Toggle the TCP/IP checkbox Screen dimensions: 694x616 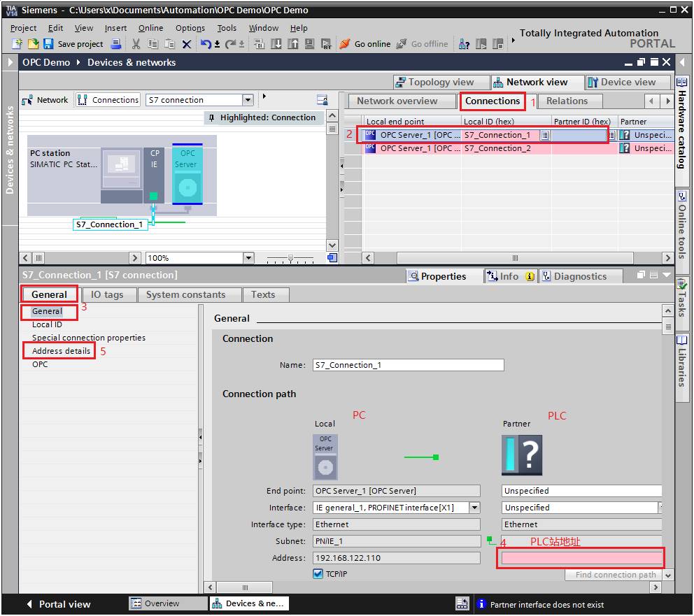[x=318, y=574]
